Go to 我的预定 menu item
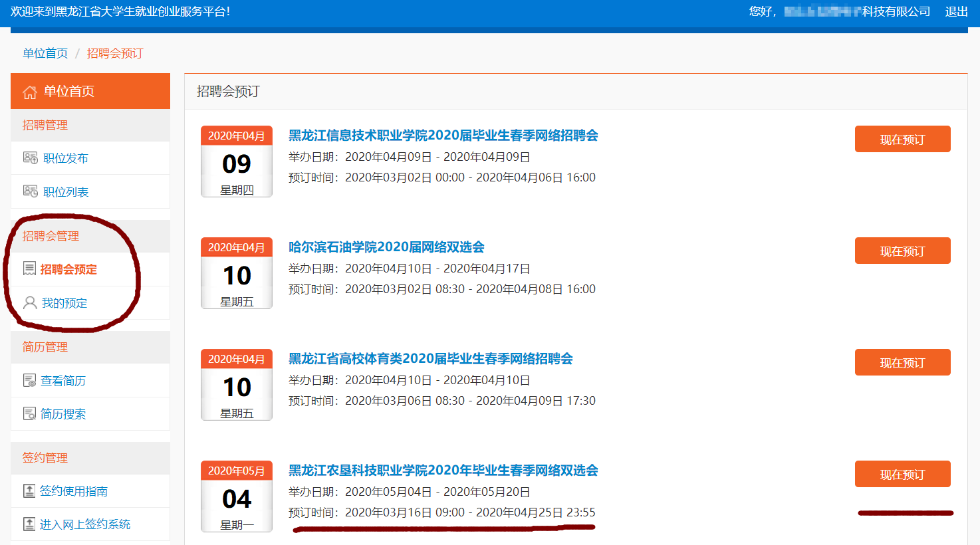This screenshot has height=545, width=980. (x=64, y=303)
